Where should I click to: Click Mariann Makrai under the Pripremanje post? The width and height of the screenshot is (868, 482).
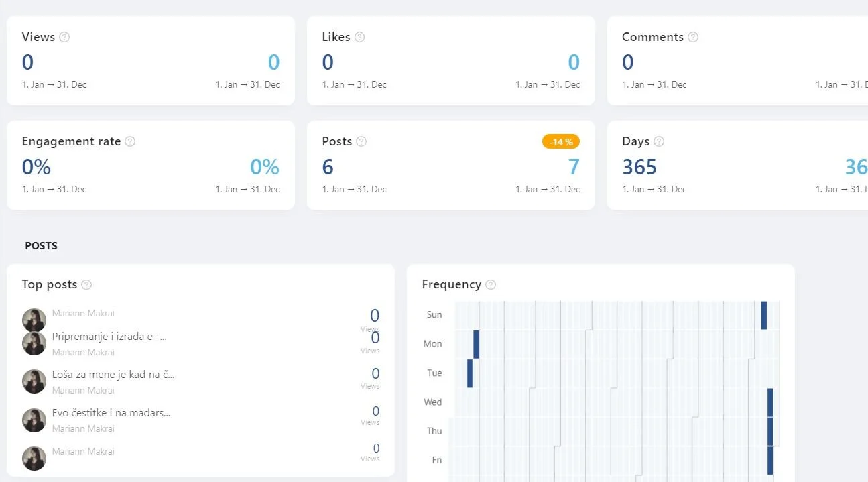point(83,352)
